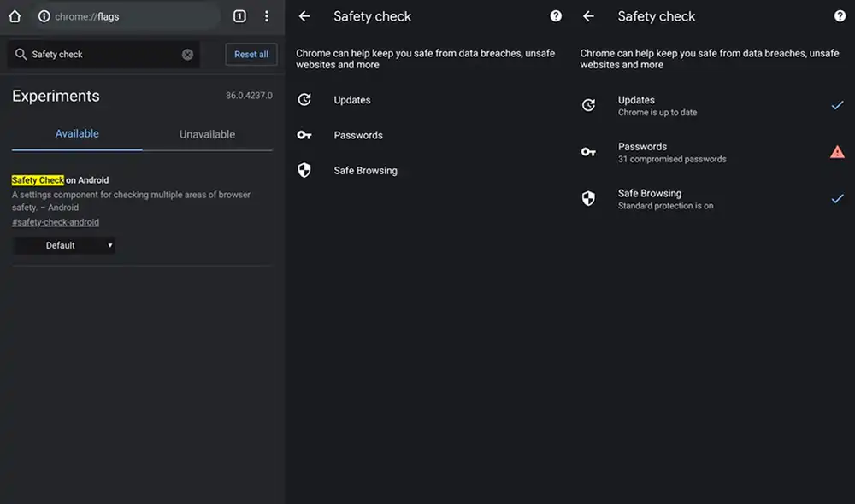The height and width of the screenshot is (504, 855).
Task: Tap the back arrow on Safety check screen
Action: [305, 15]
